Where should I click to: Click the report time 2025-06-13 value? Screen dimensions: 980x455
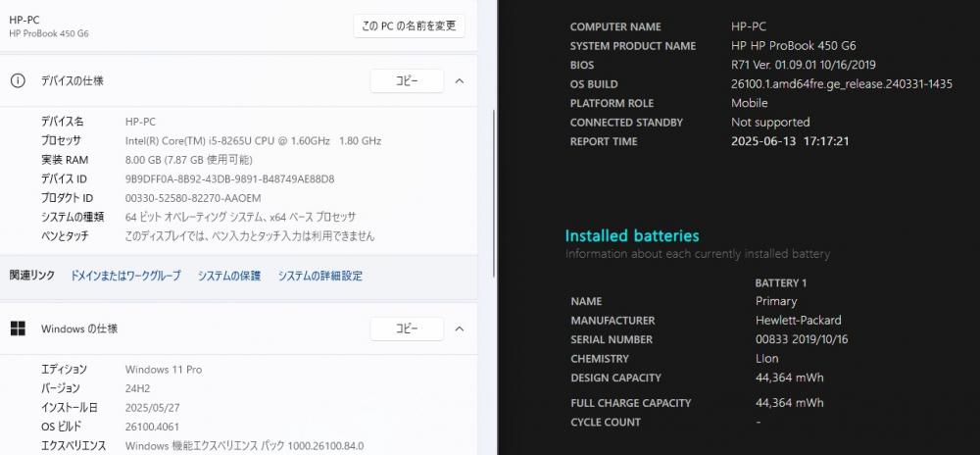(790, 141)
